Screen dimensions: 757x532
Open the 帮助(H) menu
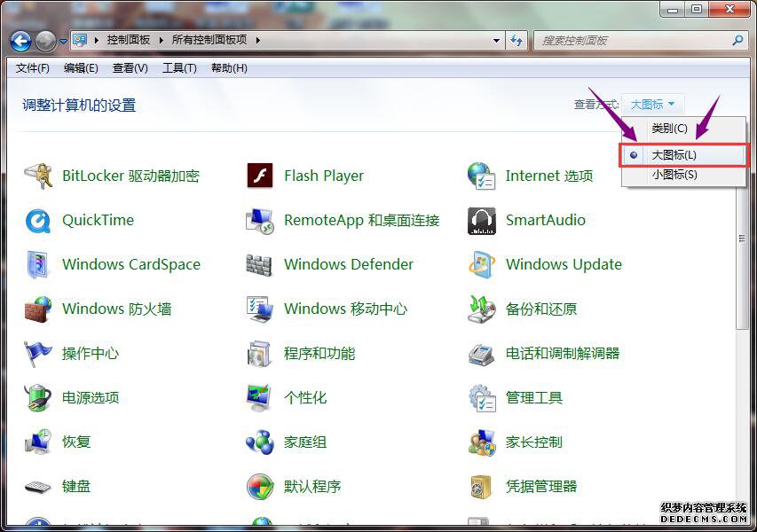pyautogui.click(x=229, y=68)
